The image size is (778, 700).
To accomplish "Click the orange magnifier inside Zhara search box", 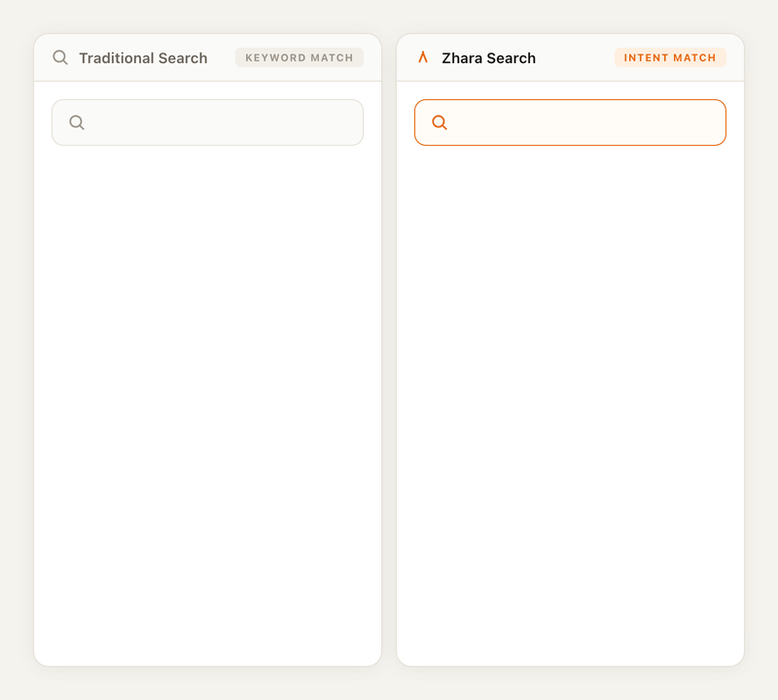I will point(440,122).
